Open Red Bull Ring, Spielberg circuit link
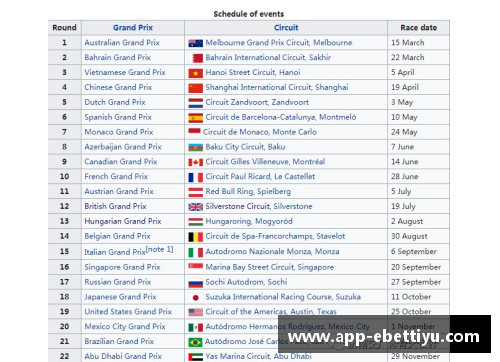 click(x=248, y=192)
